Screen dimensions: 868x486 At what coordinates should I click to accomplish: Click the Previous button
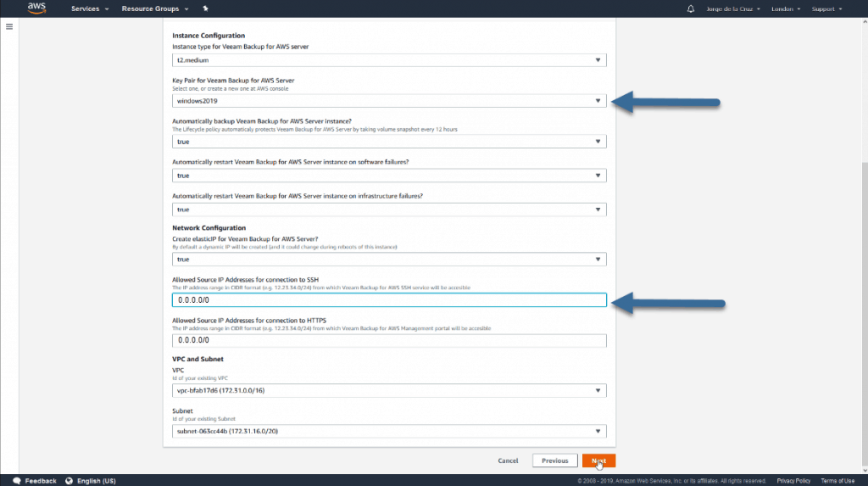[x=554, y=461]
